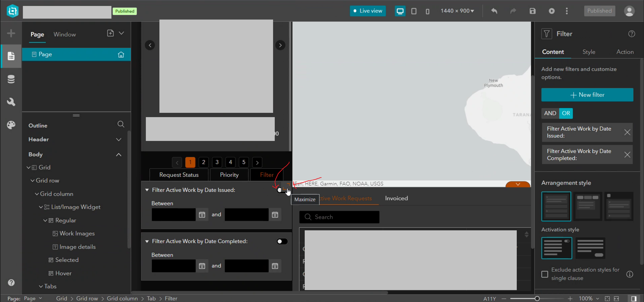Switch to the Style tab

pos(589,52)
